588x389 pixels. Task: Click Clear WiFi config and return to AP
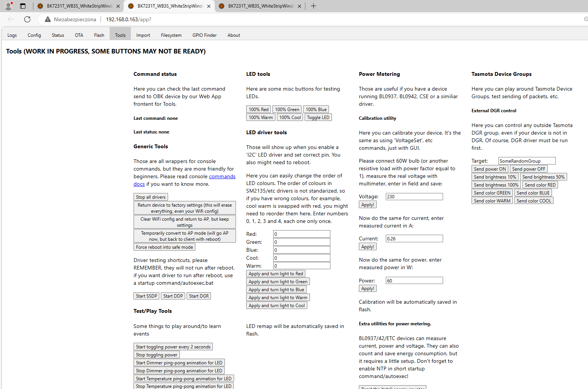185,222
